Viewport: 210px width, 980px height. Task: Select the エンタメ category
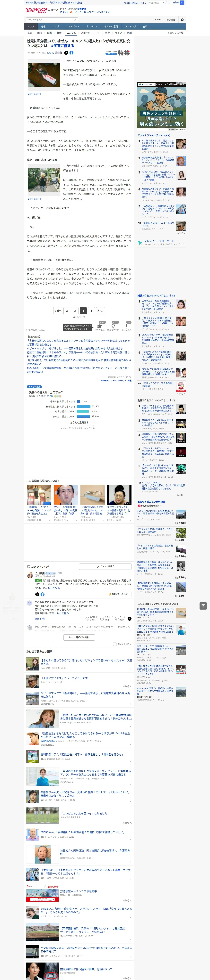[x=71, y=33]
